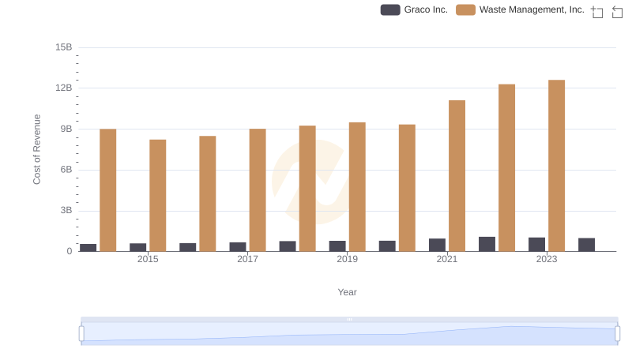Grab the left handle of the zoom slider
The height and width of the screenshot is (364, 632).
click(x=81, y=333)
